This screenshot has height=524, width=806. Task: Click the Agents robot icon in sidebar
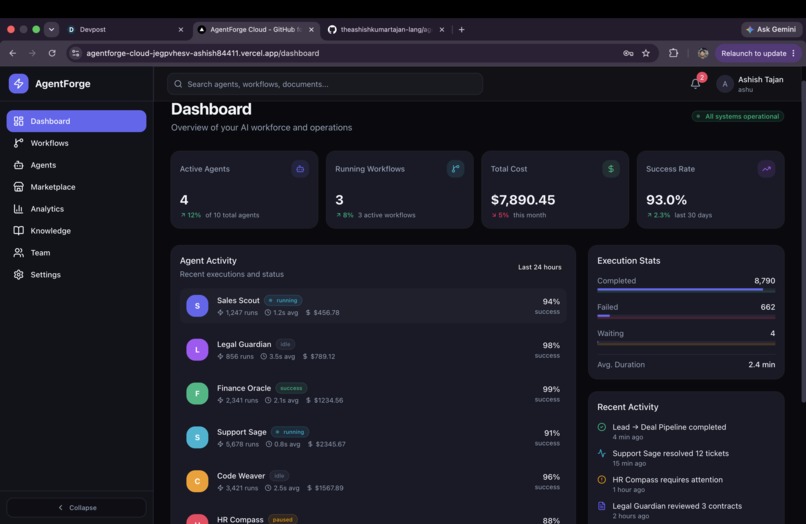pyautogui.click(x=19, y=165)
